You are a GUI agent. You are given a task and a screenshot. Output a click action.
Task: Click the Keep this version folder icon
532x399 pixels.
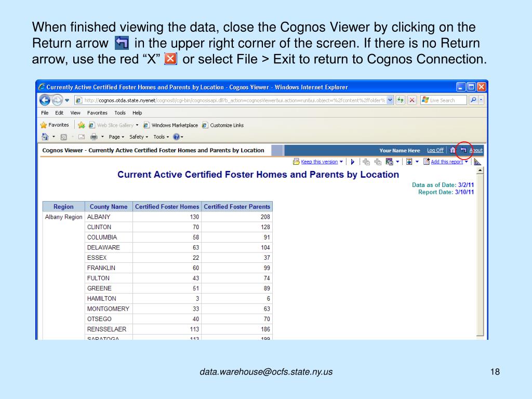point(296,162)
